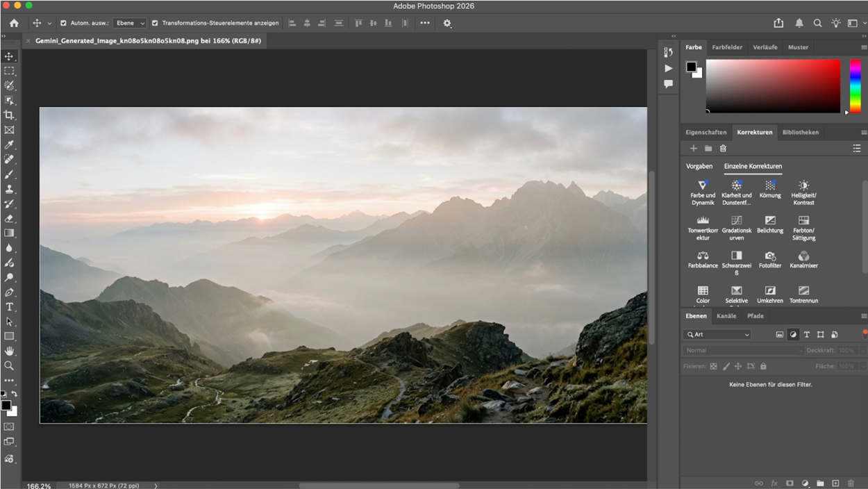The image size is (868, 489).
Task: Click the new layer icon in Ebenen panel
Action: click(836, 483)
